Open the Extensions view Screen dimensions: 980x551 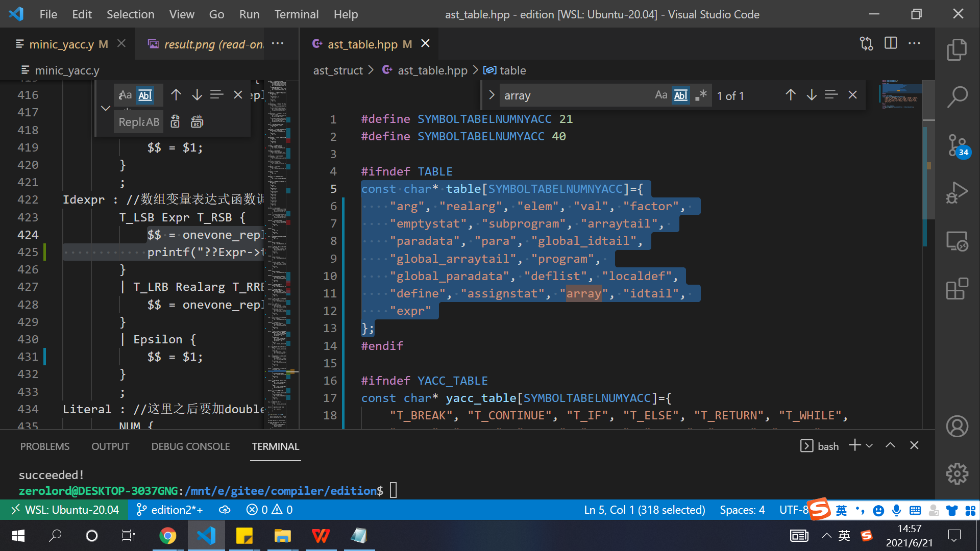pos(957,289)
